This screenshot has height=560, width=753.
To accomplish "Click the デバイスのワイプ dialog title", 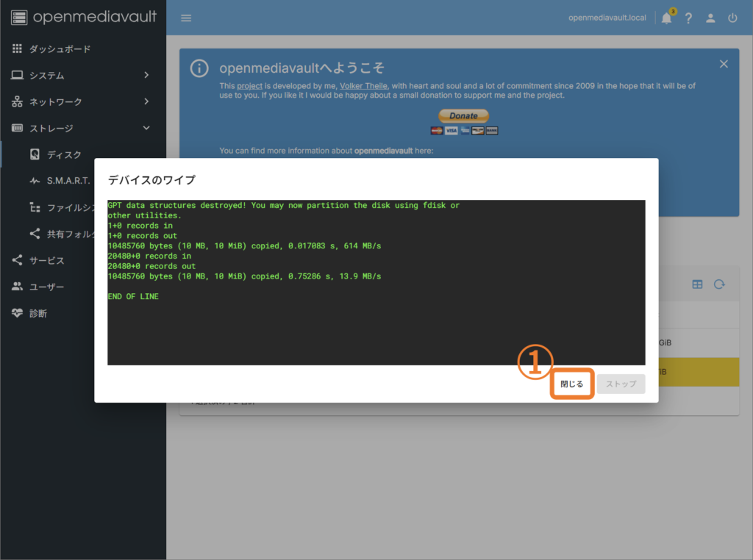I will click(151, 180).
